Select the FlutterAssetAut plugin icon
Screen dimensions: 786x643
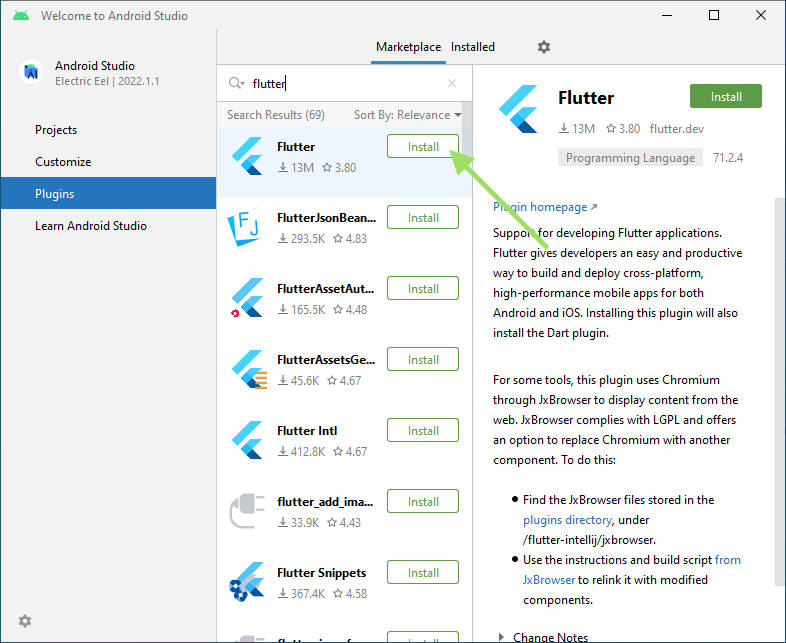(x=247, y=298)
